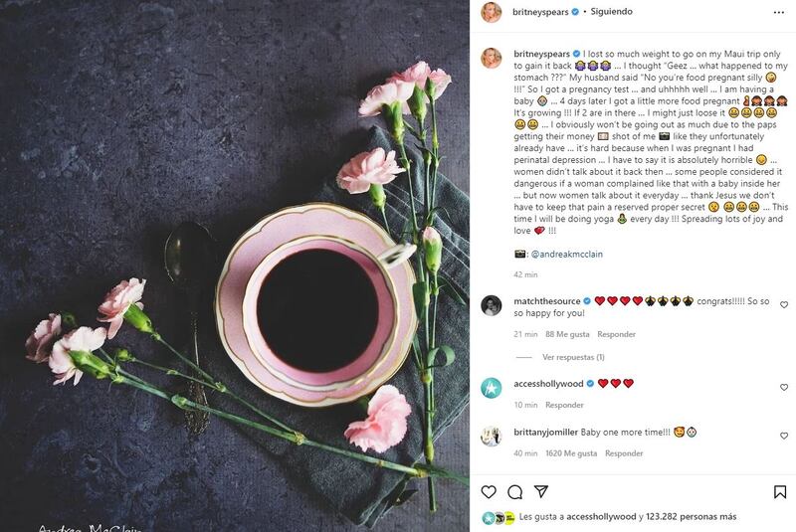This screenshot has width=796, height=532.
Task: Like the brittanyjomiller comment
Action: [784, 436]
